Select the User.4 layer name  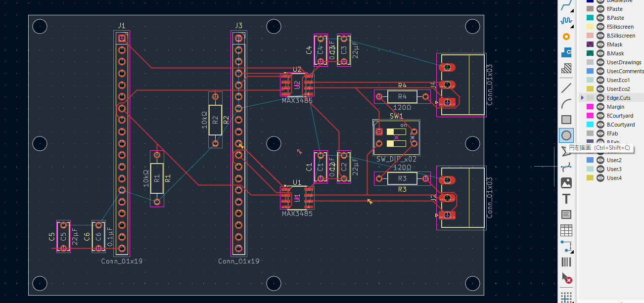pyautogui.click(x=614, y=178)
